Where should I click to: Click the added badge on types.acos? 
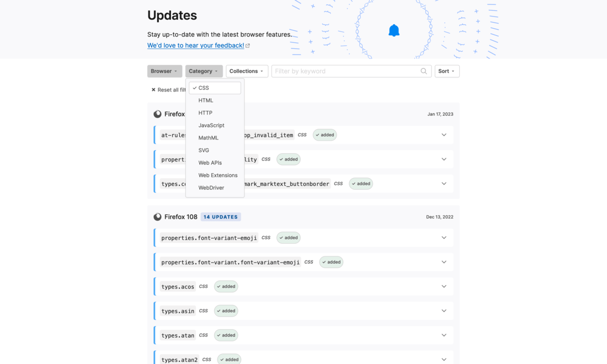(226, 287)
